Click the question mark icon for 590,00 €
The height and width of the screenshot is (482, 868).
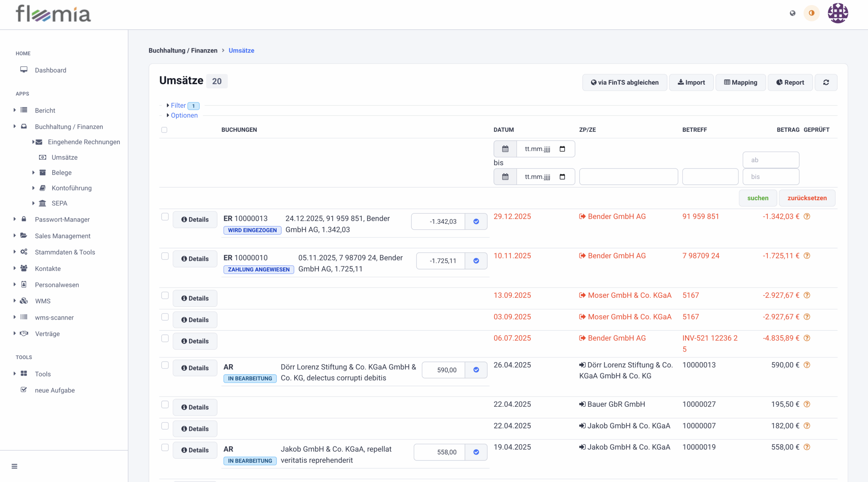coord(807,365)
